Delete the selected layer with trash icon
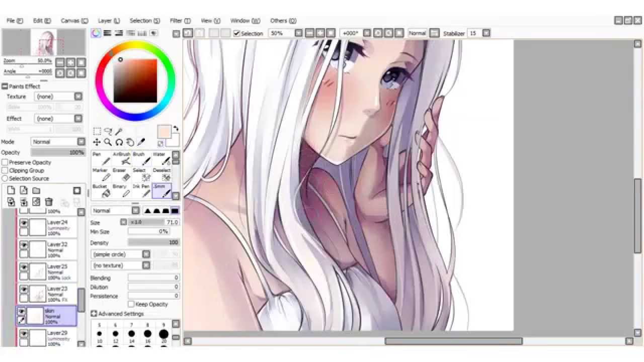The image size is (644, 362). coord(49,202)
